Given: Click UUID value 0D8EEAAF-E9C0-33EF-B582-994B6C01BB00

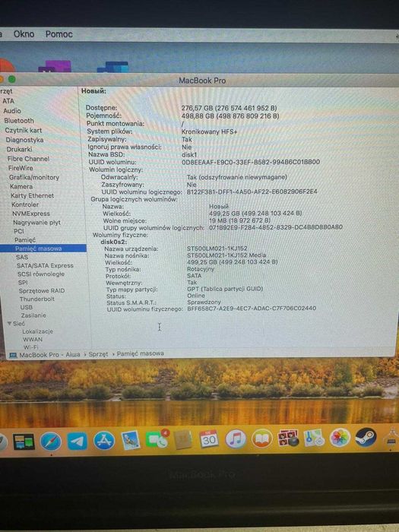Looking at the screenshot, I should point(251,162).
